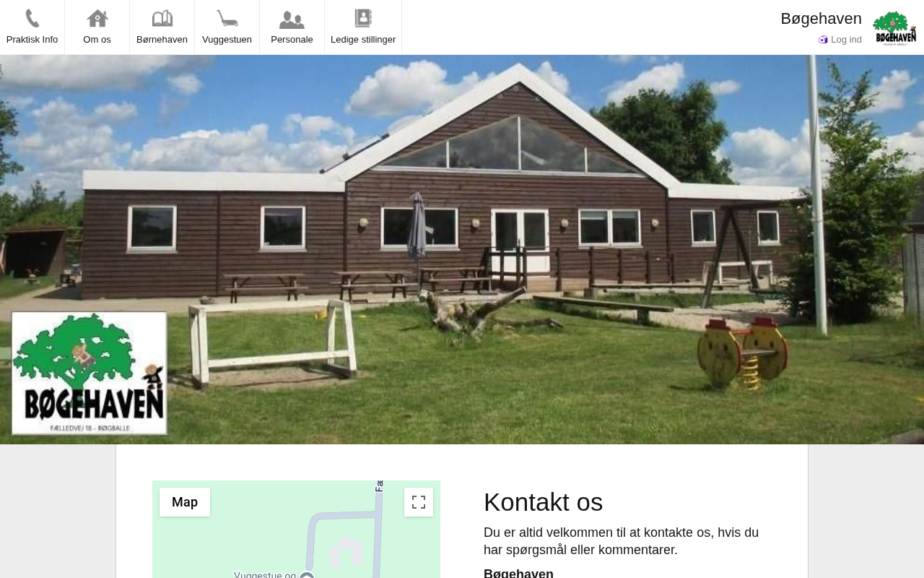Click the people icon for Personale
Screen dimensions: 924x578
pyautogui.click(x=292, y=19)
